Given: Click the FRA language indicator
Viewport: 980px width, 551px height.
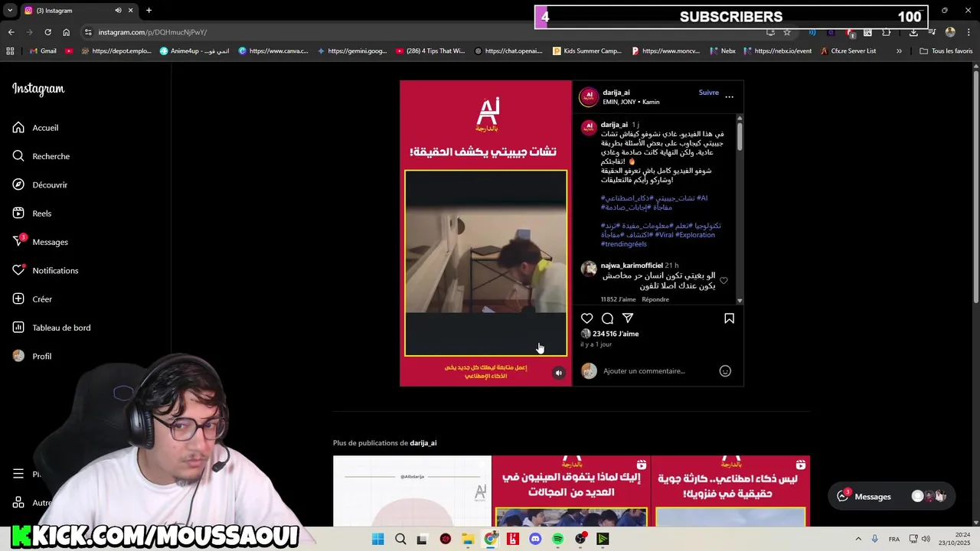Looking at the screenshot, I should pos(894,540).
